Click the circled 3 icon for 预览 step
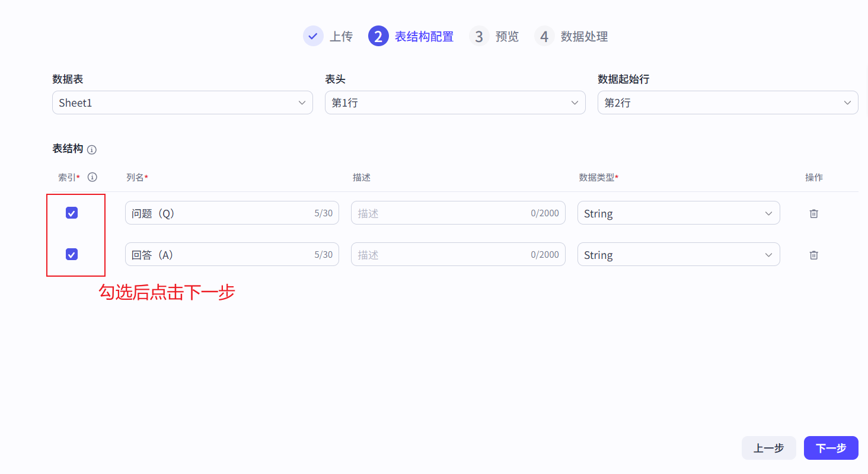The height and width of the screenshot is (474, 868). [x=479, y=36]
